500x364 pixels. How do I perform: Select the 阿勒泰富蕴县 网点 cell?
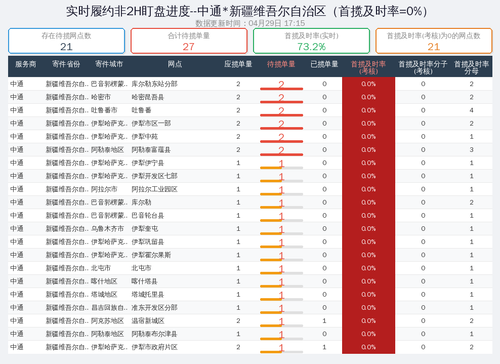click(151, 150)
